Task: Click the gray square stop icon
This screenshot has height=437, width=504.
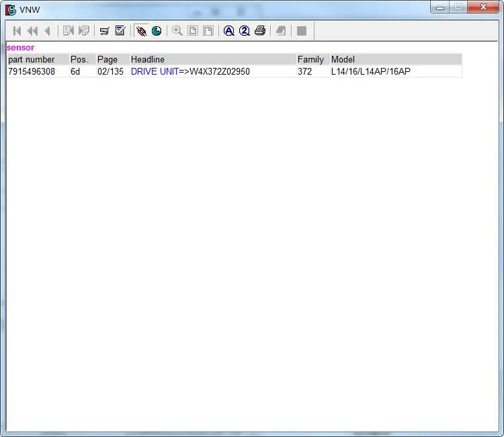Action: tap(302, 31)
